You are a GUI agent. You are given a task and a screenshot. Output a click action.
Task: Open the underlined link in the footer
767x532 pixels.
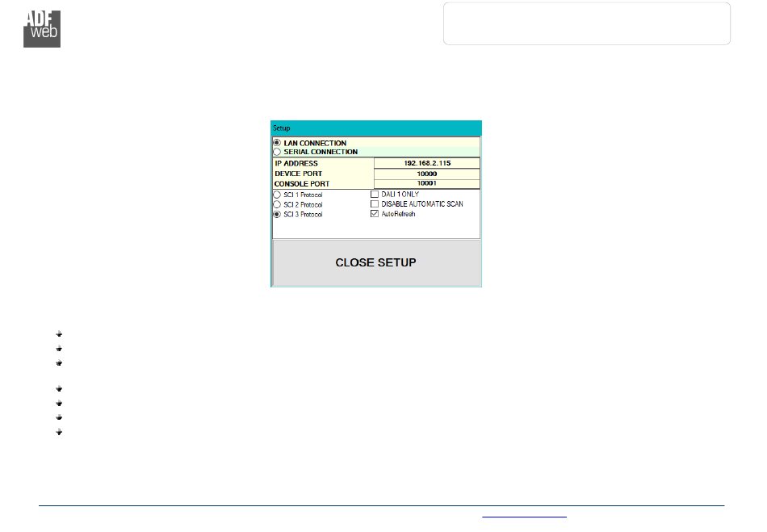pyautogui.click(x=524, y=515)
